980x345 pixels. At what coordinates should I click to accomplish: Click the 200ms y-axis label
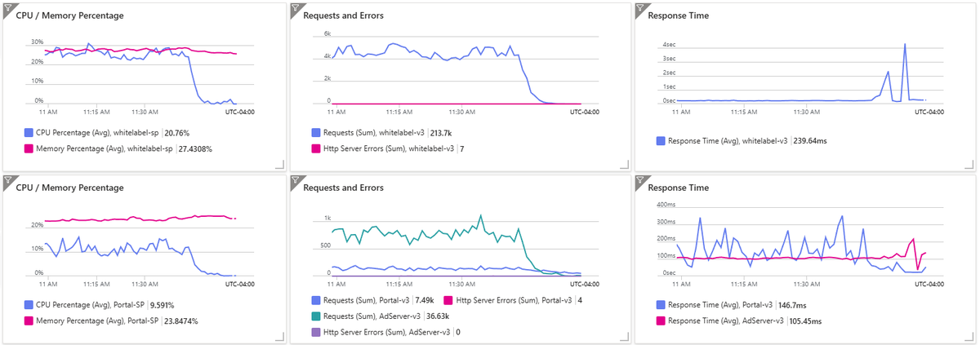[x=667, y=239]
